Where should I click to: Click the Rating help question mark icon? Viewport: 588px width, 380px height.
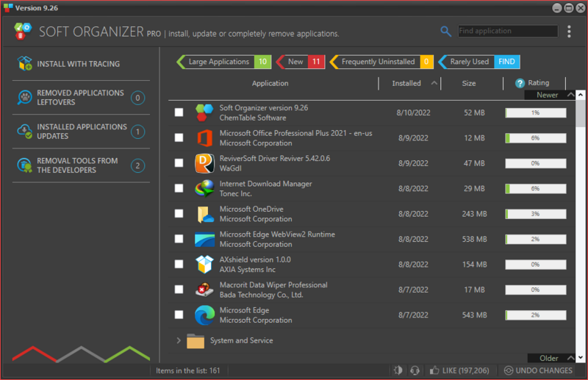click(x=520, y=83)
